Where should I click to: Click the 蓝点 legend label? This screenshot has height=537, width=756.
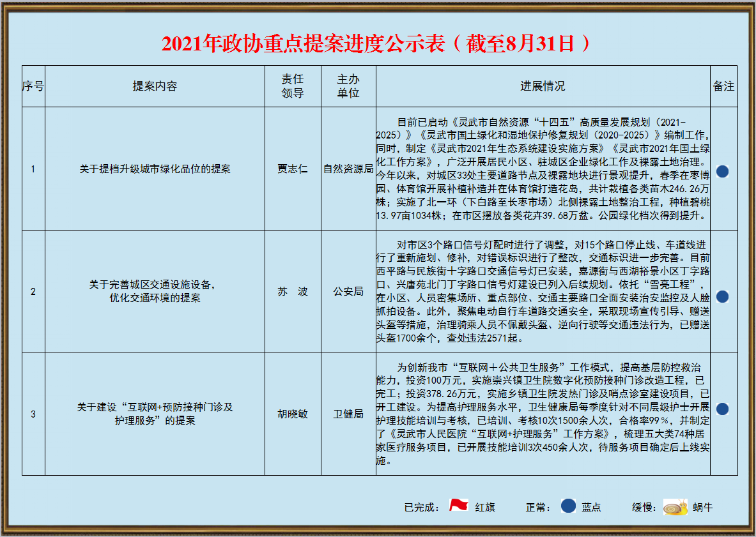coord(591,508)
